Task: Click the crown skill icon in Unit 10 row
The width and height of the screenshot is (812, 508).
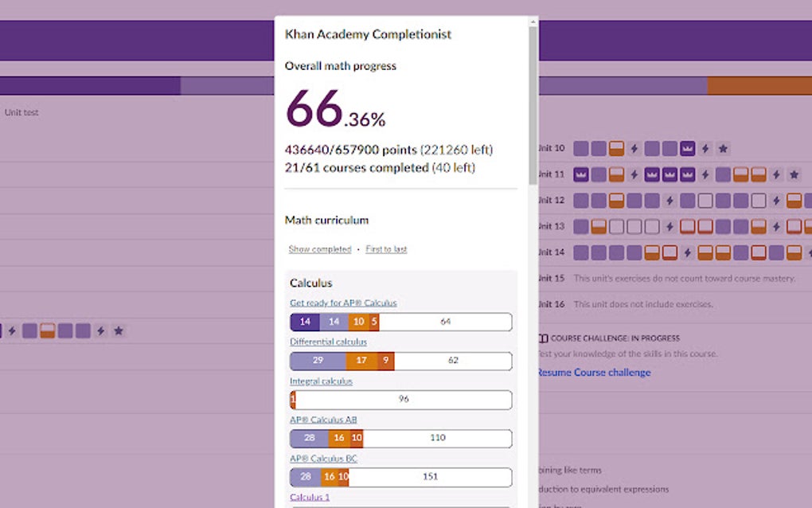Action: [x=686, y=148]
